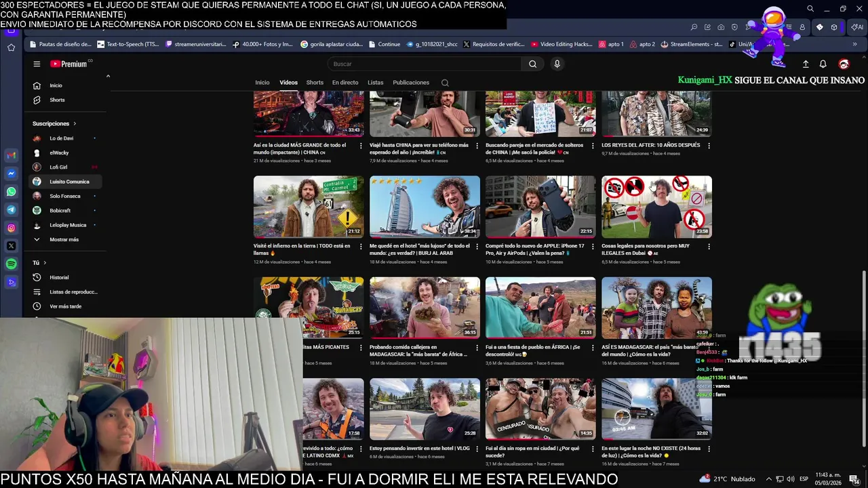Start voice search with microphone icon

coord(557,64)
